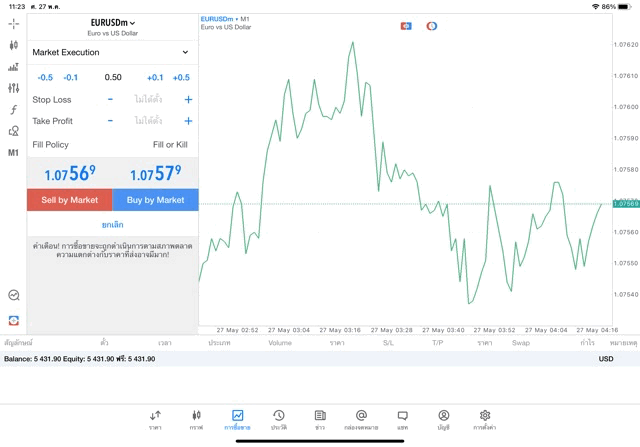Increase Stop Loss with plus button
Viewport: 640px width, 447px height.
(x=188, y=100)
